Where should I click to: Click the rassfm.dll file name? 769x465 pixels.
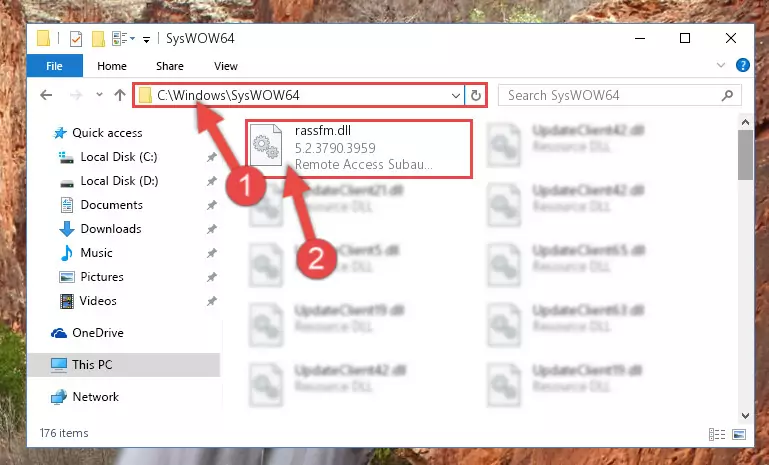click(x=323, y=130)
